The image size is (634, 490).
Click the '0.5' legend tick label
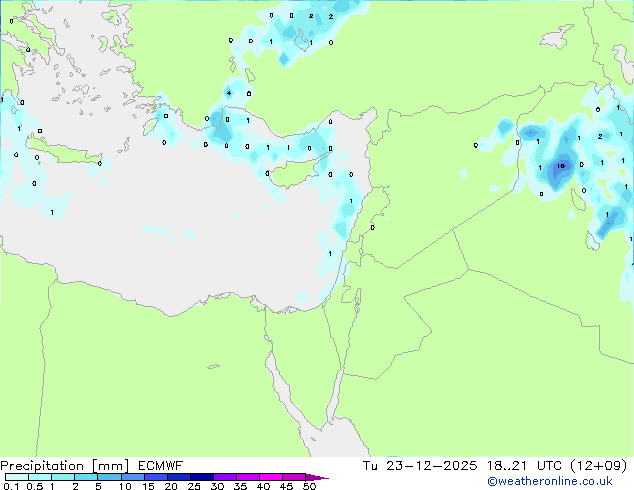pos(35,486)
